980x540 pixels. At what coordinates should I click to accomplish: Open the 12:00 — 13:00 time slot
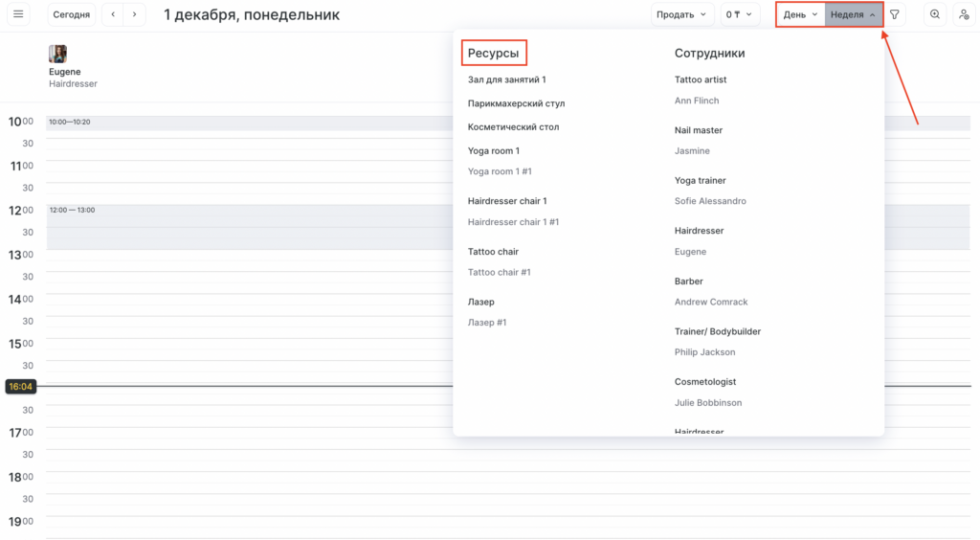coord(249,227)
